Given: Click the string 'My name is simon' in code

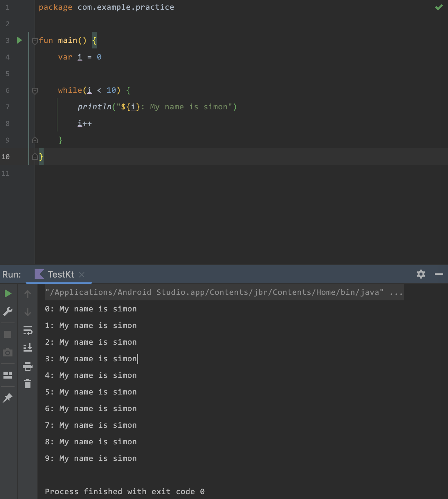Looking at the screenshot, I should (x=189, y=107).
